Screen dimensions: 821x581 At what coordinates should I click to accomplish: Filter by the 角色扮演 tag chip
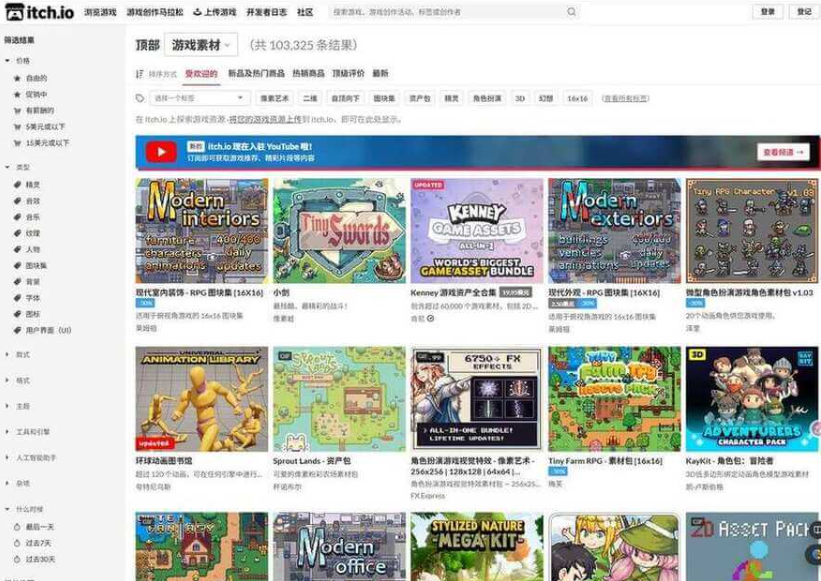pyautogui.click(x=487, y=98)
